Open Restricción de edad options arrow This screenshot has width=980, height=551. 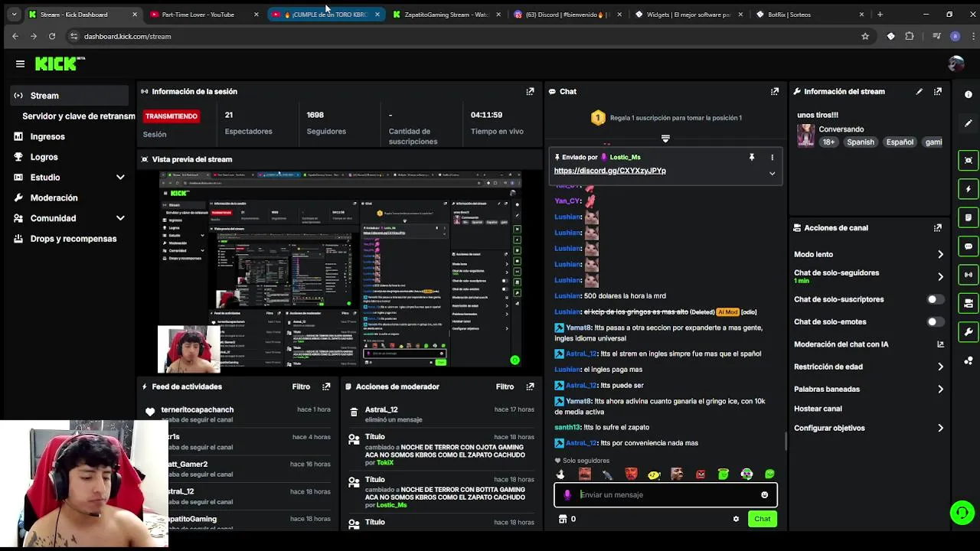940,367
